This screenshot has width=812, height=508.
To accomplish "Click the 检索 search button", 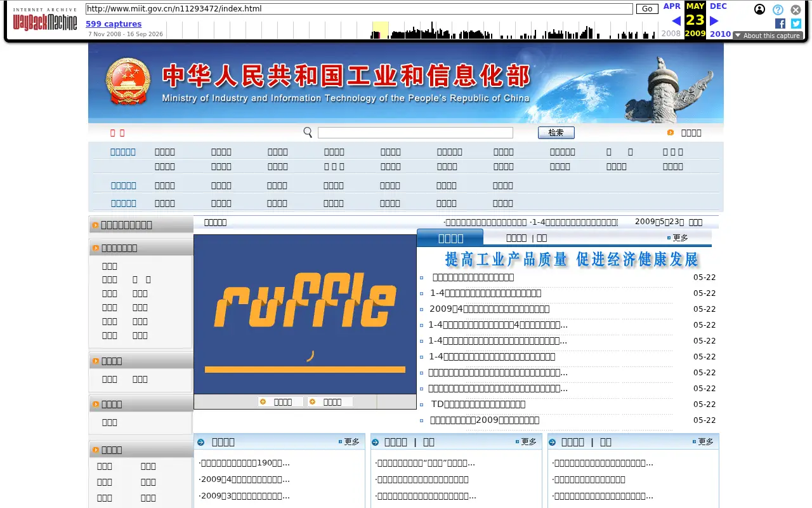I will (556, 133).
